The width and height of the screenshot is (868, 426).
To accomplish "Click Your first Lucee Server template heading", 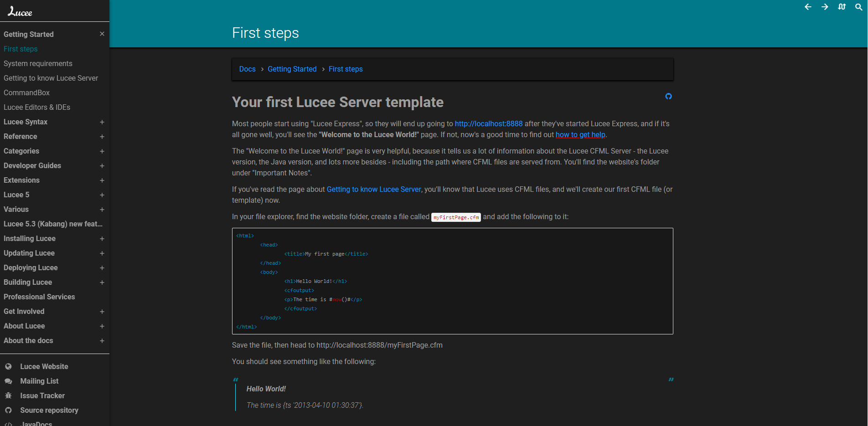I will [x=338, y=102].
